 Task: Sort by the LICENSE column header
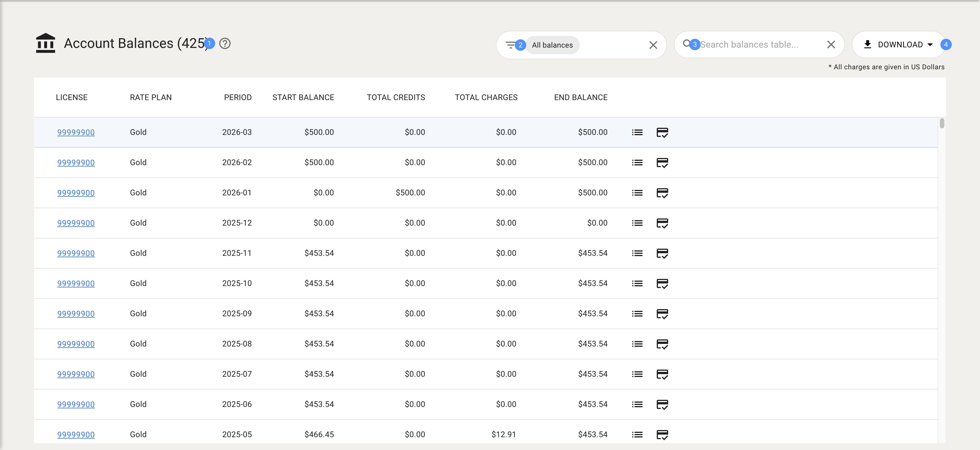[x=72, y=98]
